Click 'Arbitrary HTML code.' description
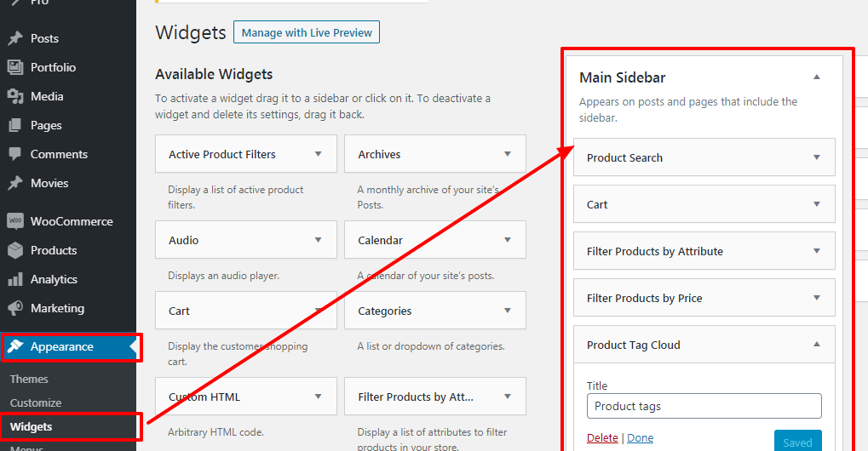The image size is (868, 451). (216, 432)
